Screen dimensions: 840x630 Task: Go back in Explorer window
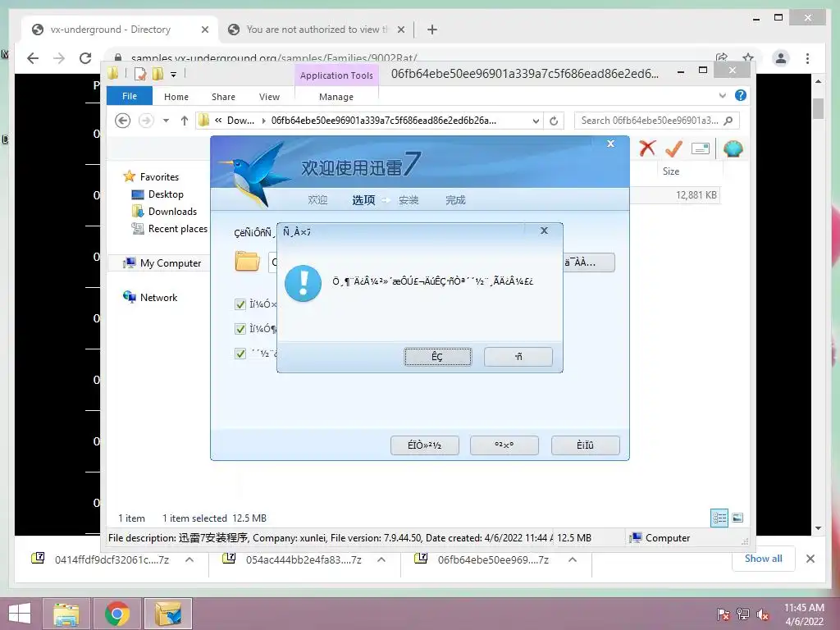123,121
